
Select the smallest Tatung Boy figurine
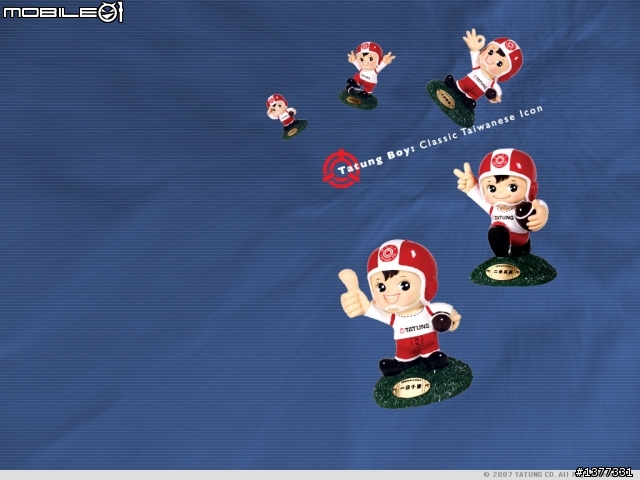point(286,117)
